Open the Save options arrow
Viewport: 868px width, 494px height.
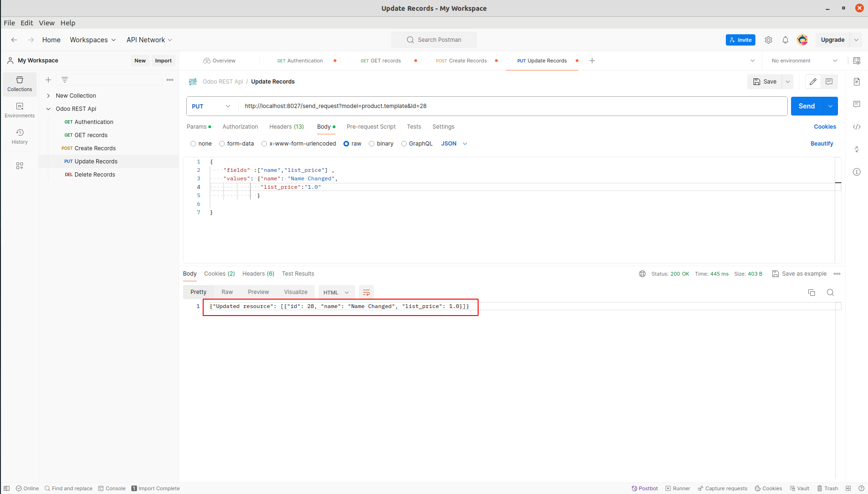[788, 82]
